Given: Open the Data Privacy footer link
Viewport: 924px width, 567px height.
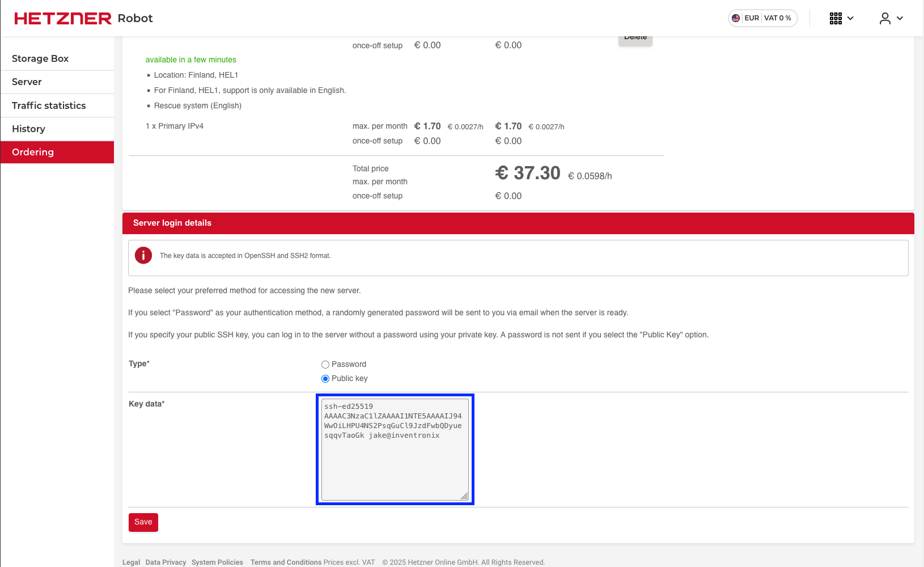Looking at the screenshot, I should point(166,562).
